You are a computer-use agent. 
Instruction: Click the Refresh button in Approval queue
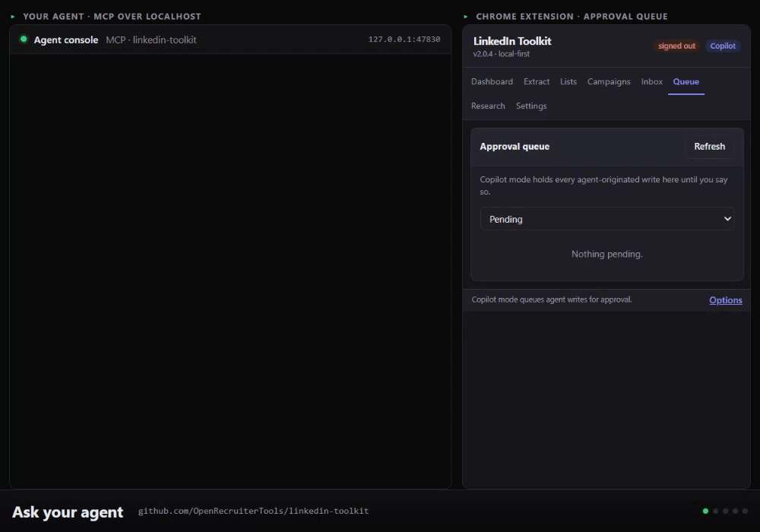click(x=709, y=147)
